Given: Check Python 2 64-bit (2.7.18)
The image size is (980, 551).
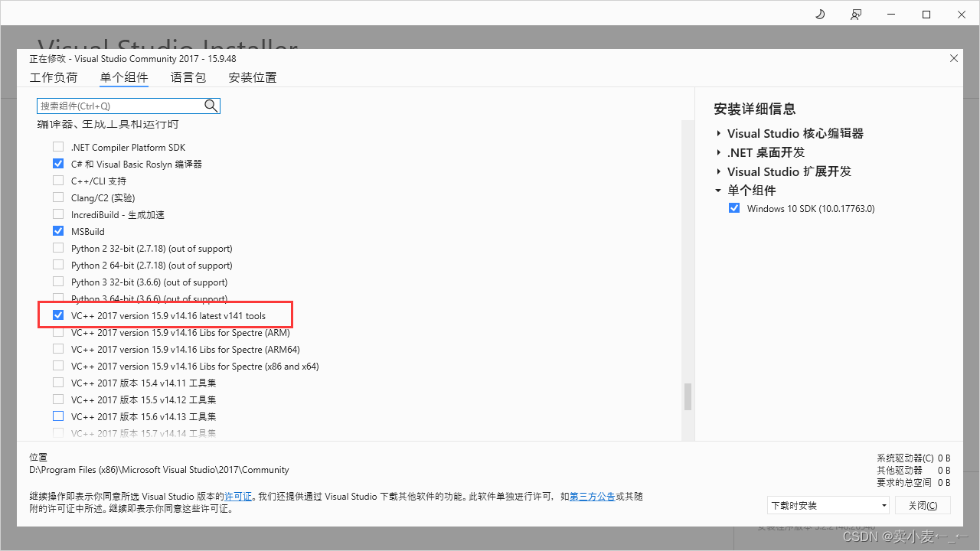Looking at the screenshot, I should (x=58, y=265).
